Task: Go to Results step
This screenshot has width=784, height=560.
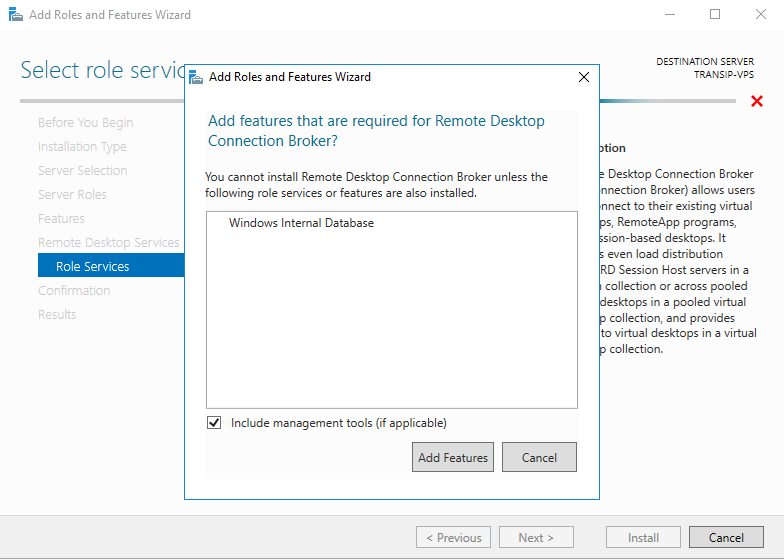Action: tap(57, 314)
